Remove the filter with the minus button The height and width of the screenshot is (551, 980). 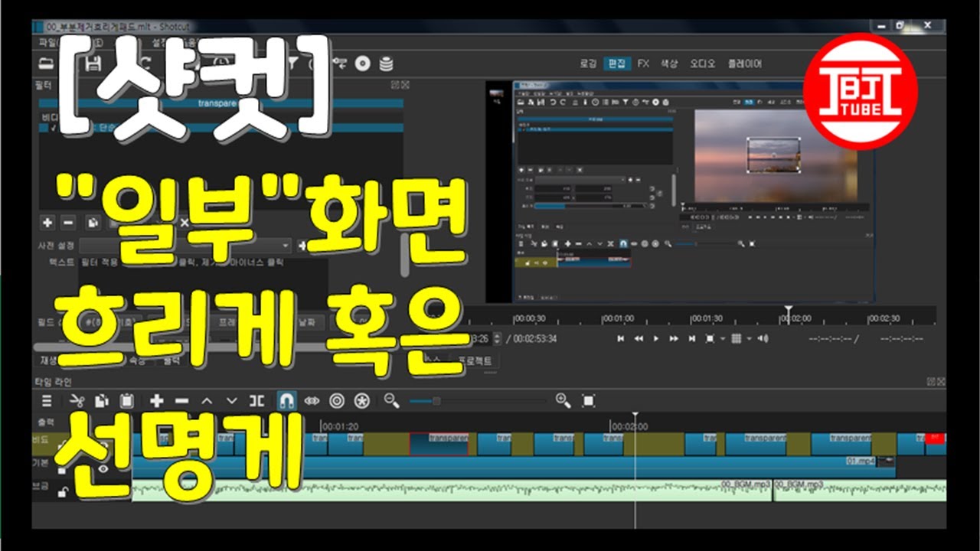[68, 223]
